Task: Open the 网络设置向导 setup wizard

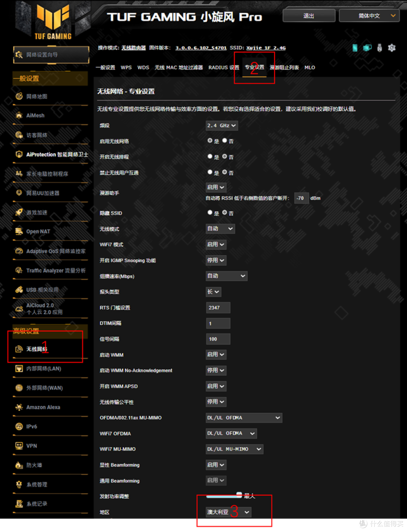Action: click(x=51, y=55)
